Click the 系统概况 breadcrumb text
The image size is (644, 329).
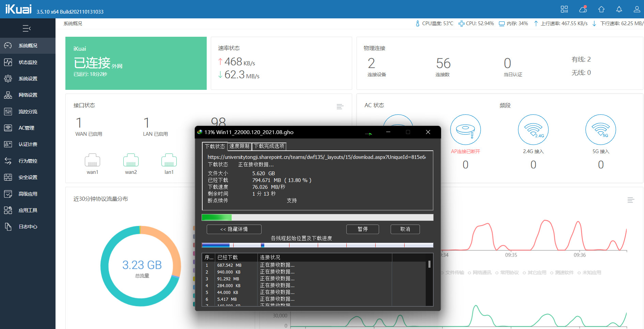(73, 23)
